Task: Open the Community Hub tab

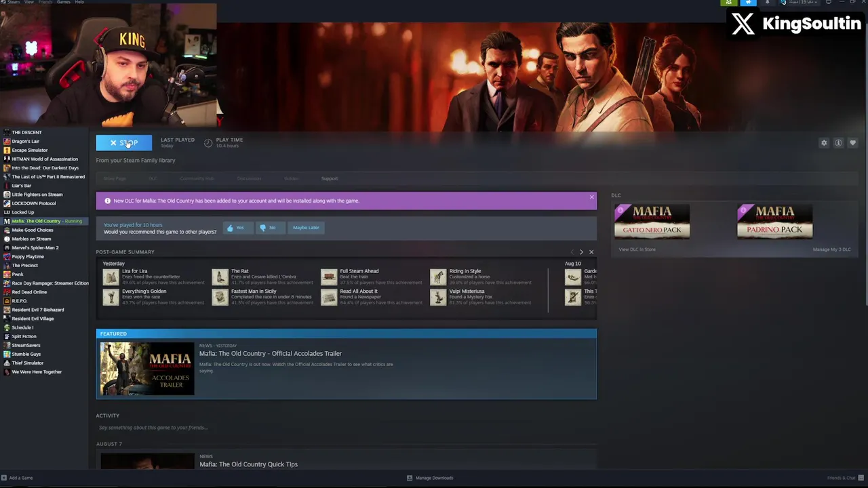Action: tap(197, 178)
